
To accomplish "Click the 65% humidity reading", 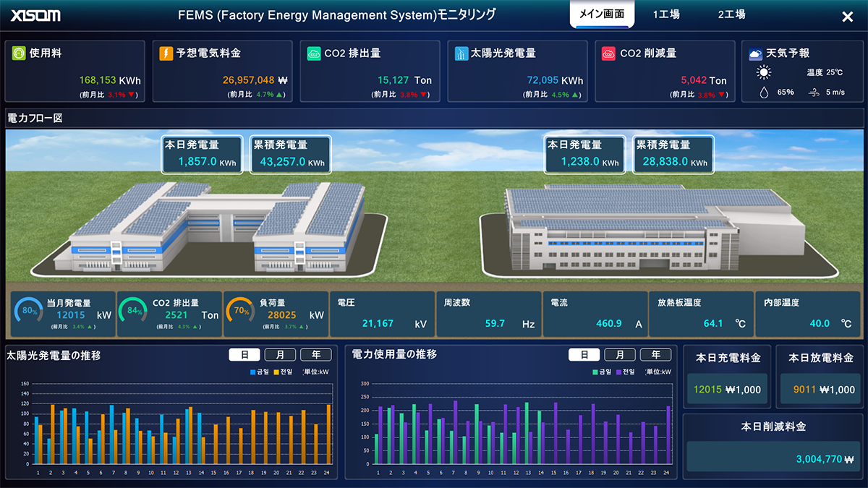I will click(786, 92).
